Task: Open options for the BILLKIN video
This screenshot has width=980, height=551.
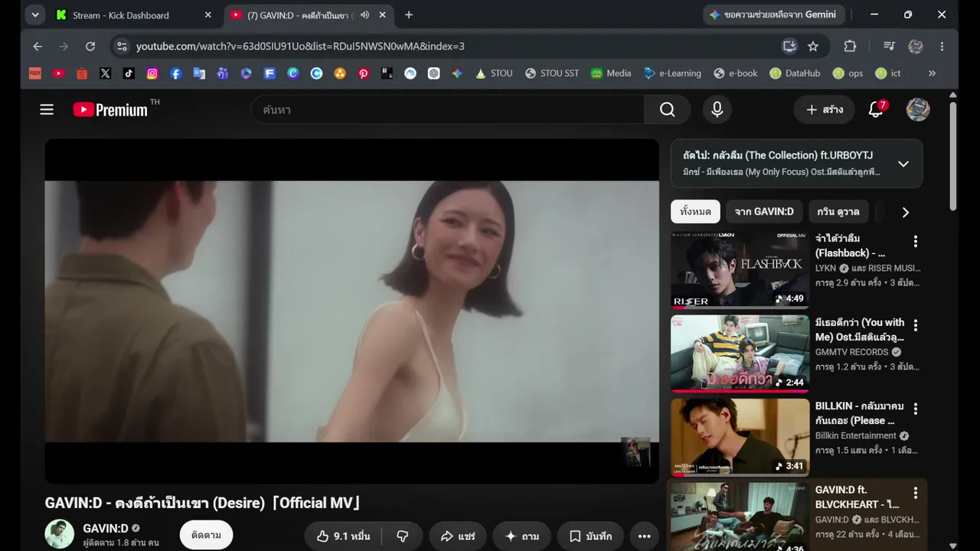Action: 915,409
